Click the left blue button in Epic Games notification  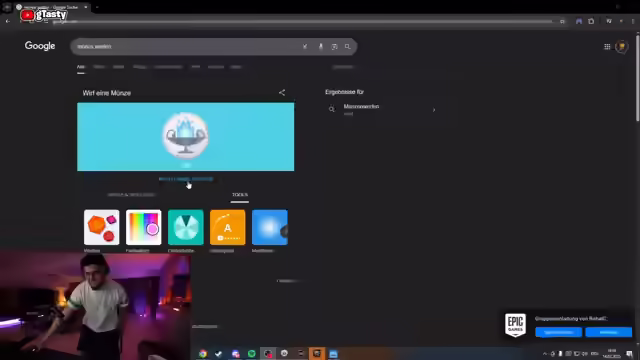(558, 332)
